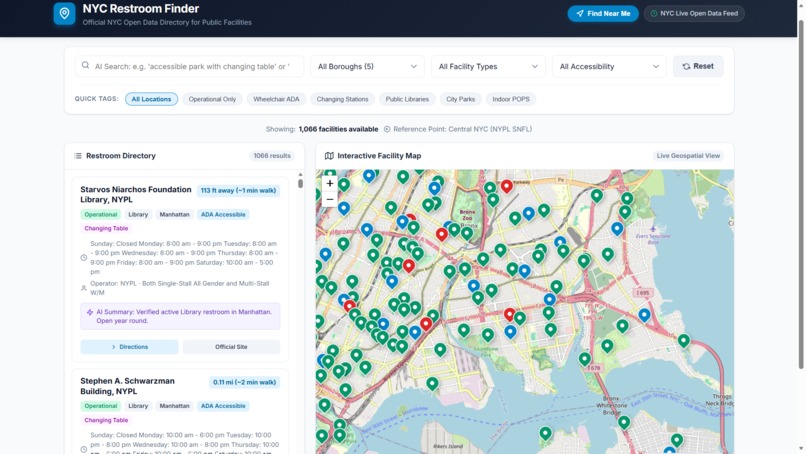Image resolution: width=806 pixels, height=454 pixels.
Task: Click Schwarzman Building Changing Table tag
Action: tap(106, 420)
